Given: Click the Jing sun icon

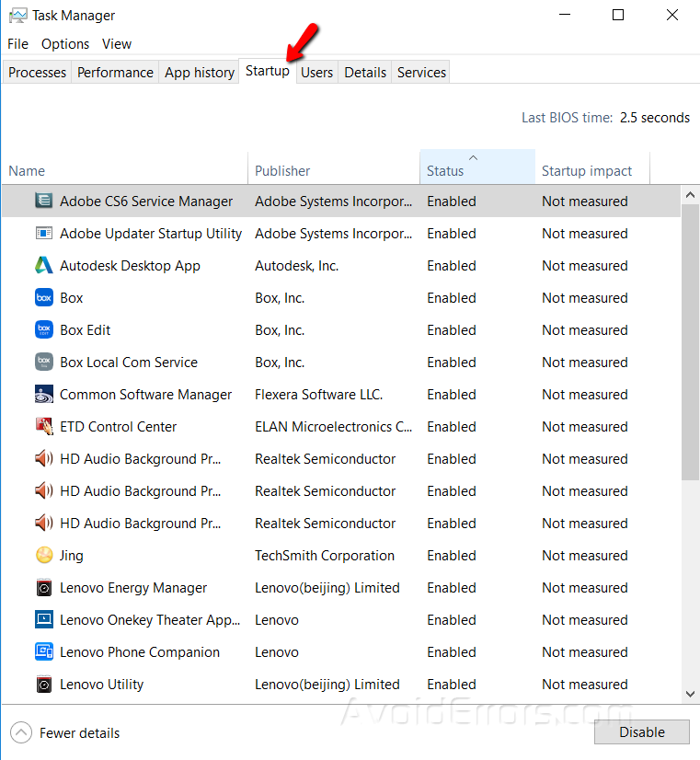Looking at the screenshot, I should 45,555.
